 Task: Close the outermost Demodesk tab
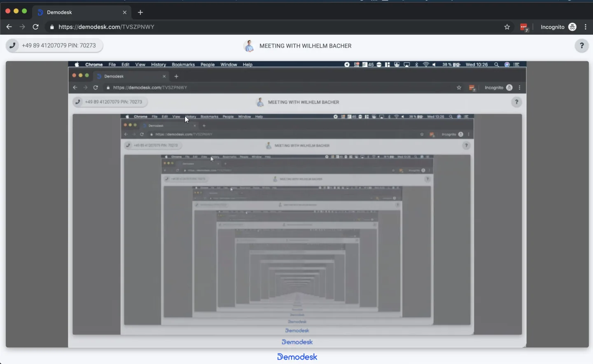coord(125,12)
